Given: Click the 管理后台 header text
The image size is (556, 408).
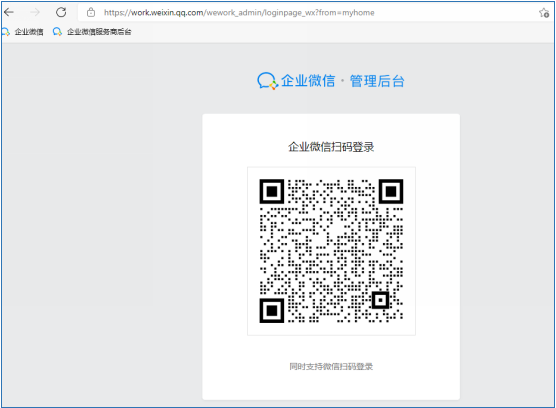Looking at the screenshot, I should coord(377,81).
